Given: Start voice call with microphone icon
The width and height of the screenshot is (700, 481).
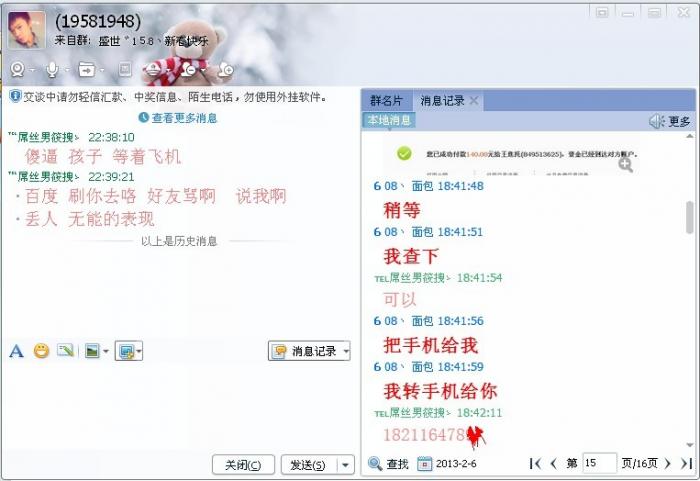Looking at the screenshot, I should [x=52, y=70].
